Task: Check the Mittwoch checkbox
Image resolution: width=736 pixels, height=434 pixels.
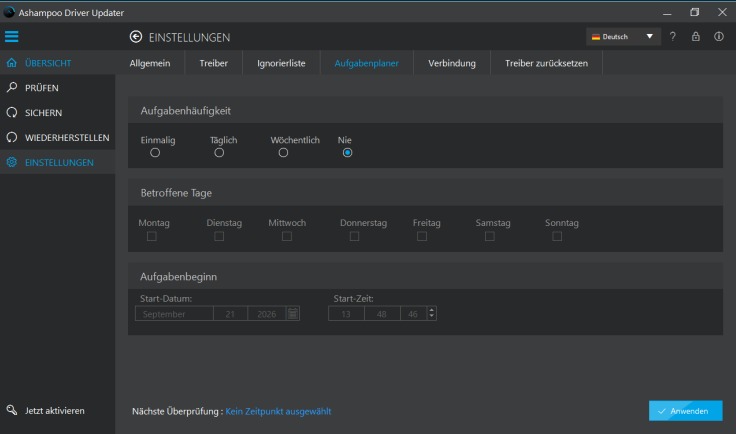Action: click(x=287, y=236)
